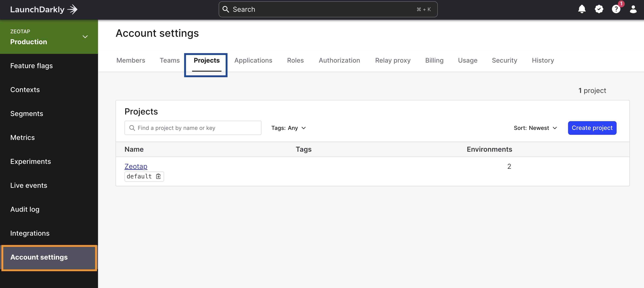Click the magnifier icon in top search
Screen dimensions: 644x288
click(226, 9)
